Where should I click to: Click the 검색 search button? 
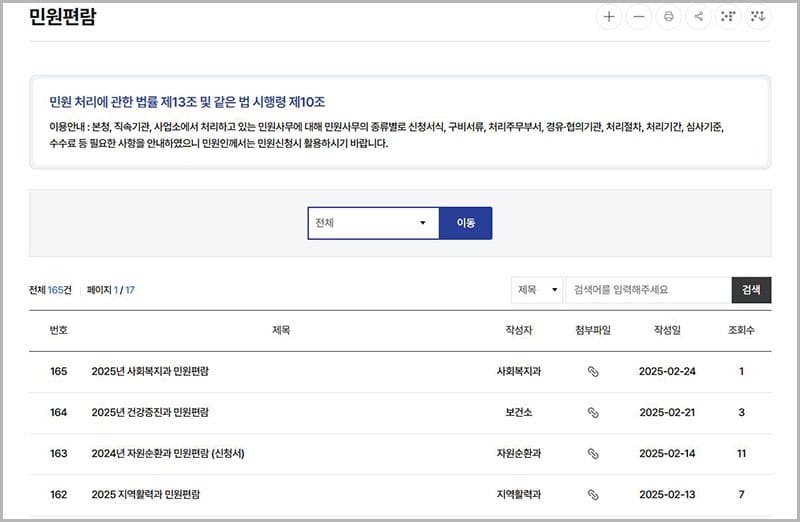click(x=751, y=290)
